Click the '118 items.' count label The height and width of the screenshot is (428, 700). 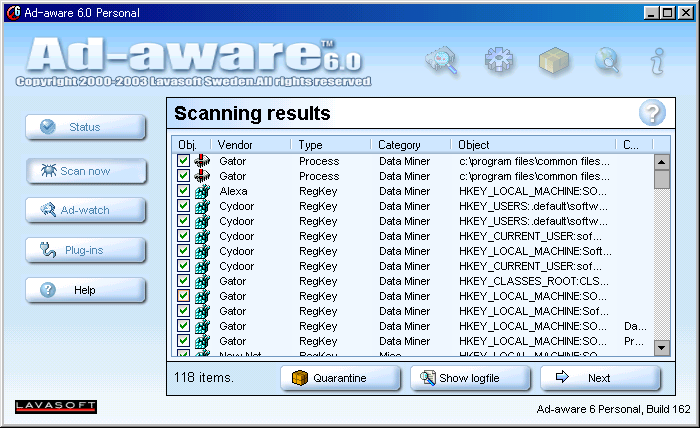click(x=204, y=378)
